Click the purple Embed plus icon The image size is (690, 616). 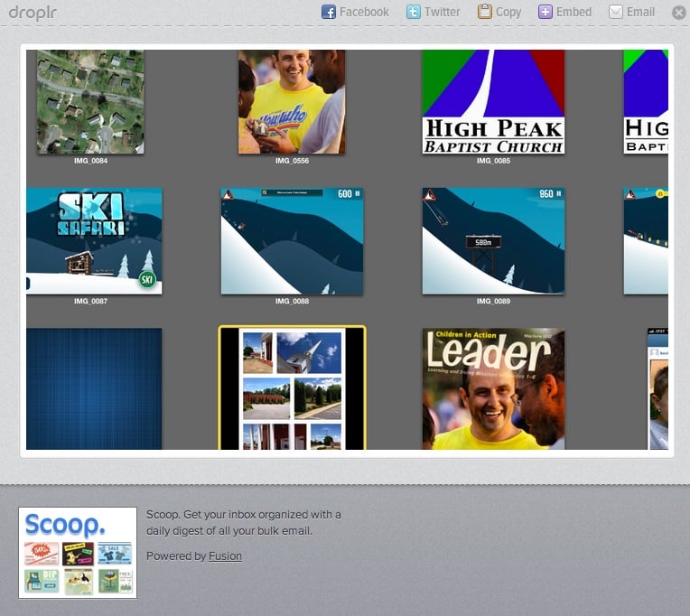pyautogui.click(x=545, y=12)
